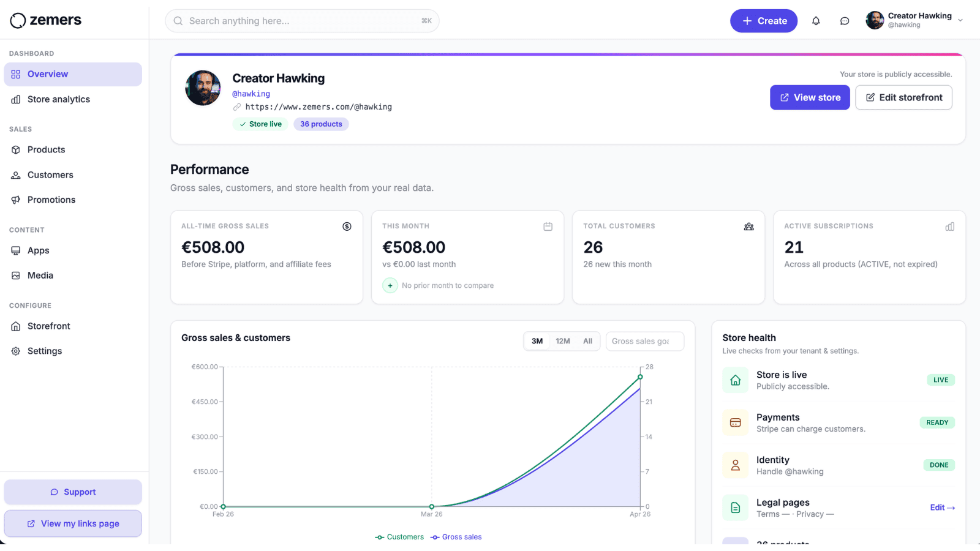Viewport: 980px width, 551px height.
Task: Click the 21 active subscriptions value
Action: pos(794,247)
